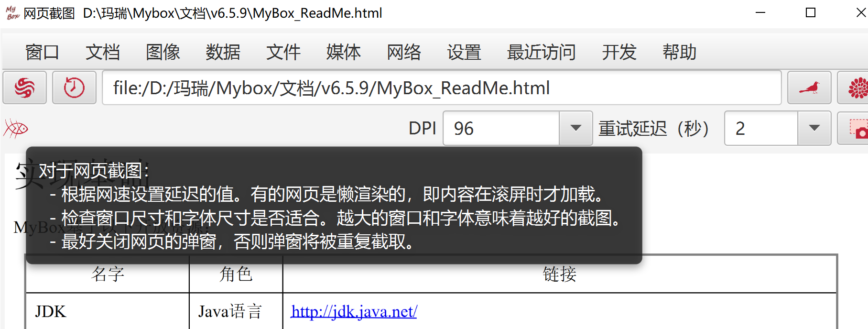This screenshot has width=868, height=329.
Task: Click the delay value field showing 2
Action: tap(761, 128)
